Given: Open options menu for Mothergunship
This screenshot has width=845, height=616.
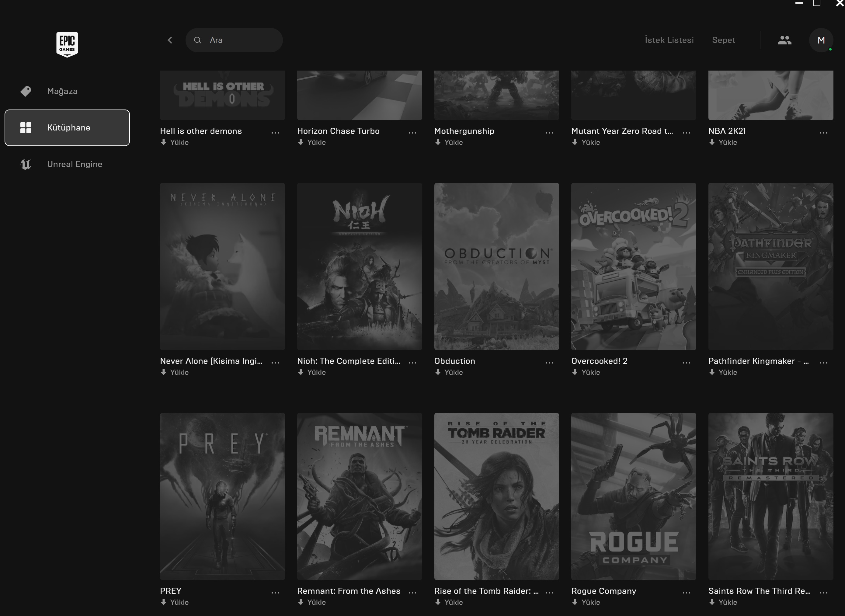Looking at the screenshot, I should 549,133.
